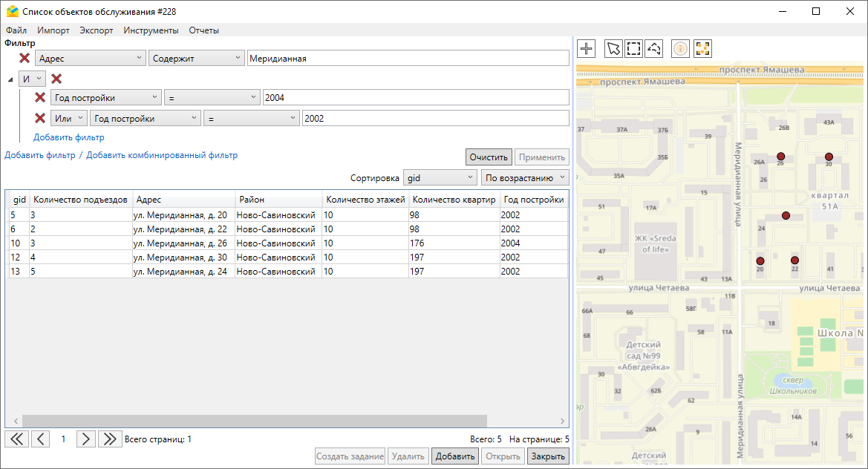This screenshot has width=868, height=469.
Task: Click the orange zoom-to-objects icon
Action: tap(702, 49)
